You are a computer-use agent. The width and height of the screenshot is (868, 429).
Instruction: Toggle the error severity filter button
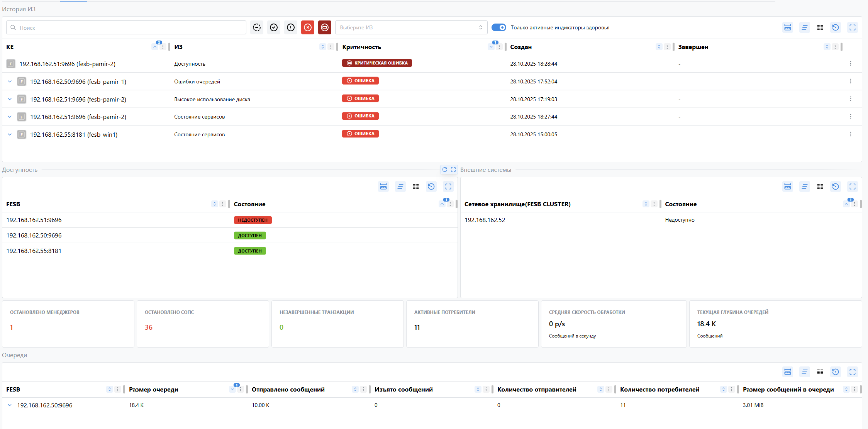pyautogui.click(x=307, y=27)
